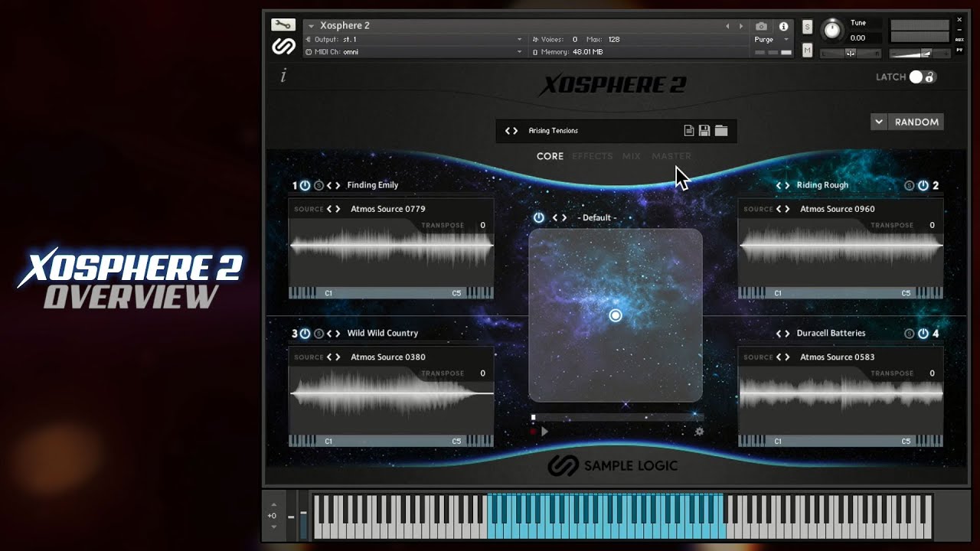The height and width of the screenshot is (551, 980).
Task: Click the Max voices 128 value
Action: [x=614, y=39]
